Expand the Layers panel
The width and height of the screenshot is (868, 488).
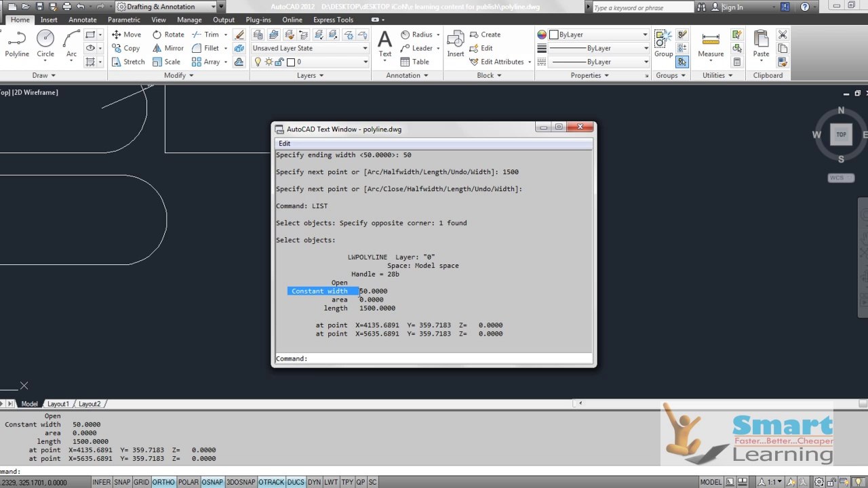[310, 75]
